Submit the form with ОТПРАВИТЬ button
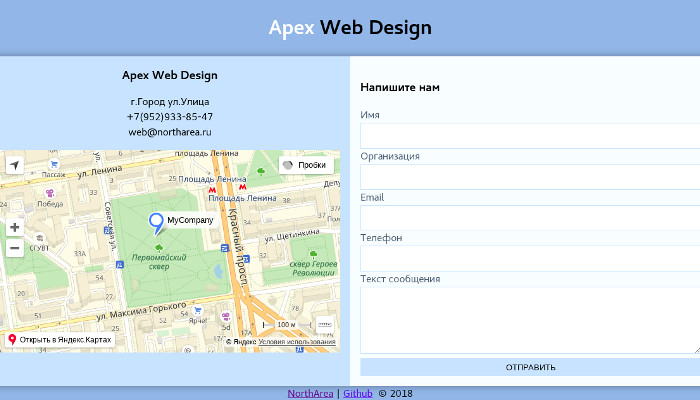This screenshot has width=700, height=400. click(x=530, y=367)
